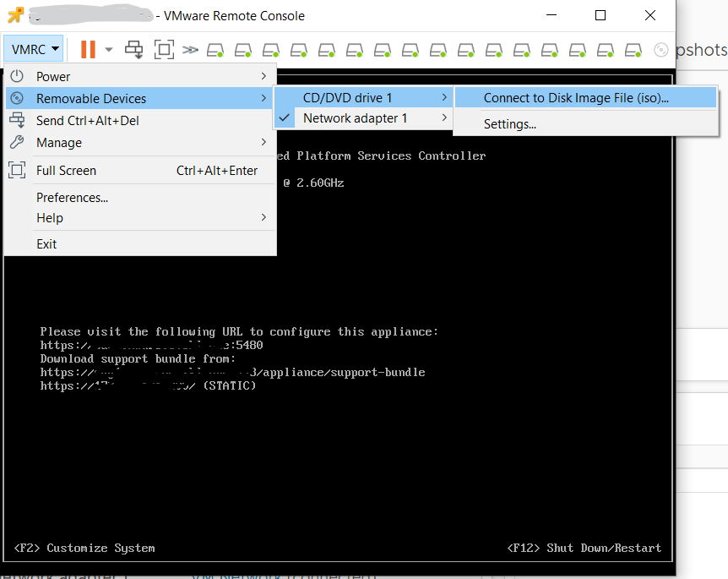Click the VMware Remote Console title bar icon
Screen dimensions: 728x579
[15, 15]
